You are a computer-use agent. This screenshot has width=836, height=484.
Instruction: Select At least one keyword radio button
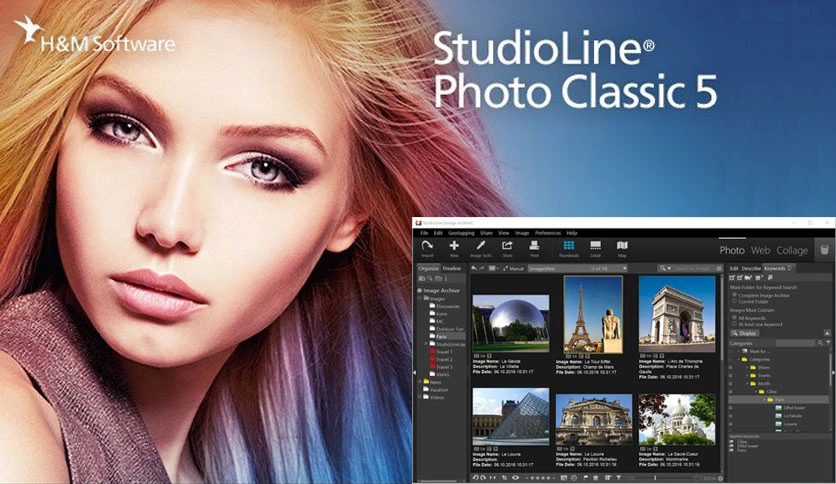pyautogui.click(x=734, y=324)
